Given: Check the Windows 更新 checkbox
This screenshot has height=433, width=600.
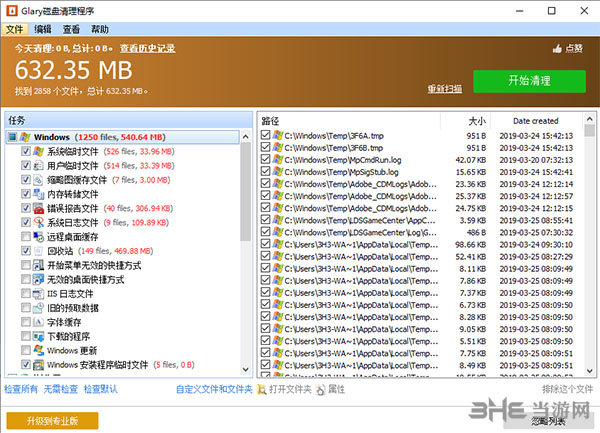Looking at the screenshot, I should tap(26, 350).
